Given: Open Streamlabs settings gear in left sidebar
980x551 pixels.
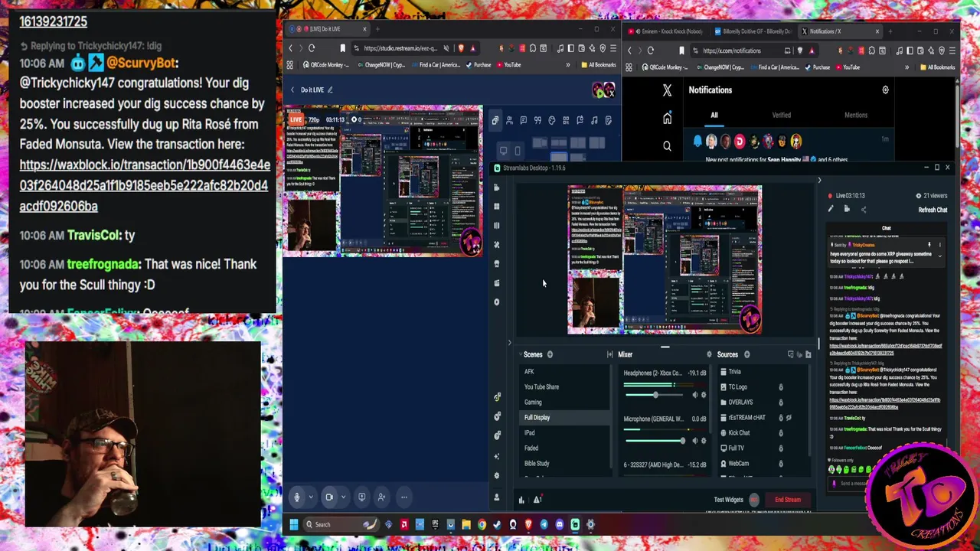Looking at the screenshot, I should [496, 475].
